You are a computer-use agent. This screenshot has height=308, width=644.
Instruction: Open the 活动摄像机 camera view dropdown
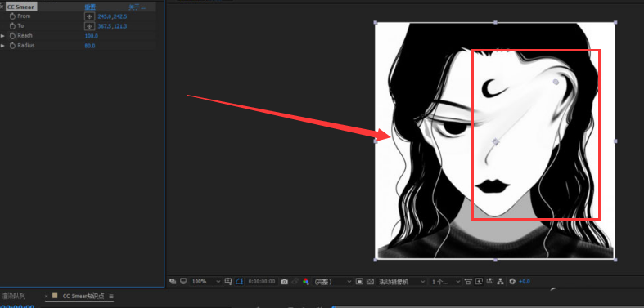402,282
